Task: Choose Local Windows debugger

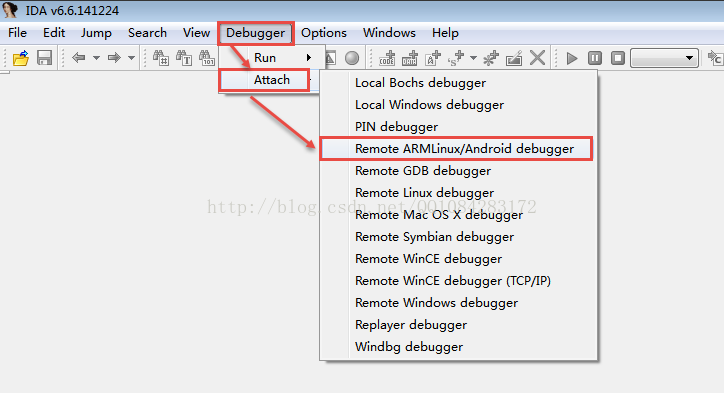Action: (458, 105)
